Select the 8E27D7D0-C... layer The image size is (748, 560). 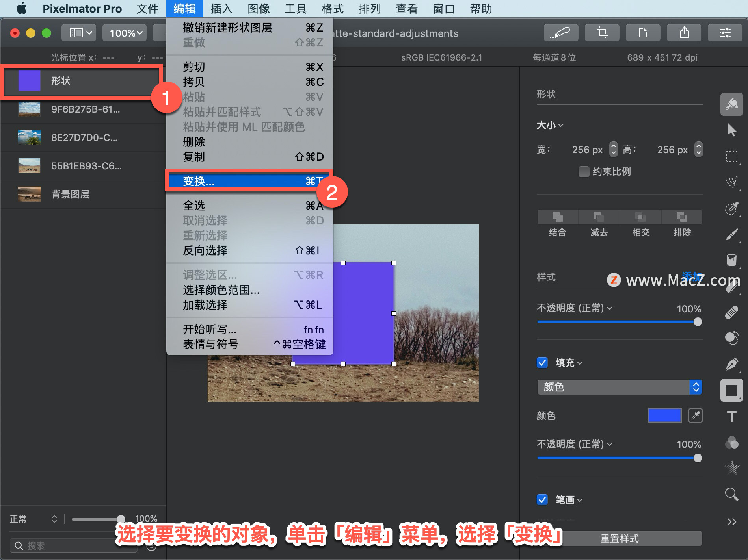83,137
